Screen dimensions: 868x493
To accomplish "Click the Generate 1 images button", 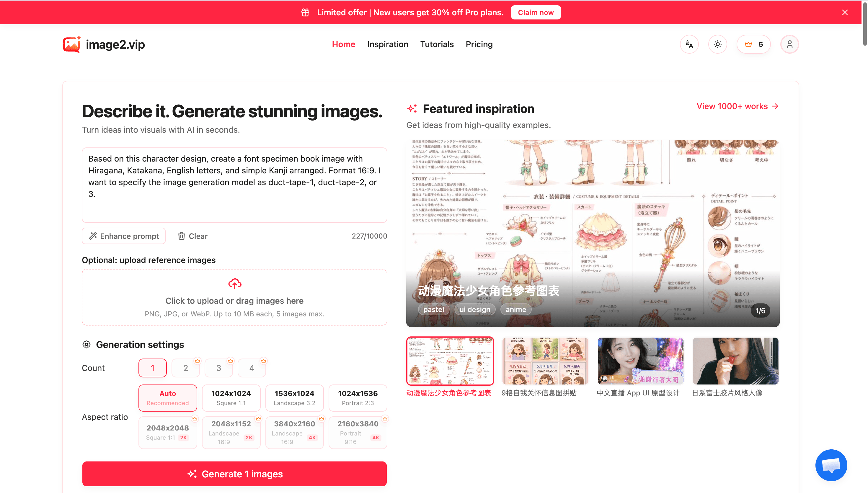I will (x=234, y=474).
